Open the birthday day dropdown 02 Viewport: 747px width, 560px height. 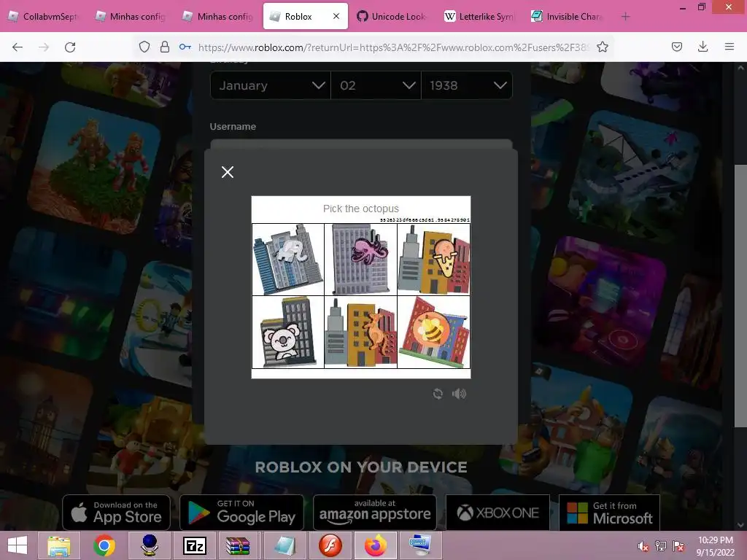pyautogui.click(x=376, y=85)
